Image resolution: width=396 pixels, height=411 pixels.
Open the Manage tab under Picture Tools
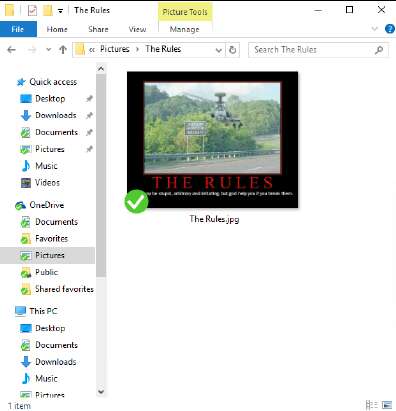184,29
